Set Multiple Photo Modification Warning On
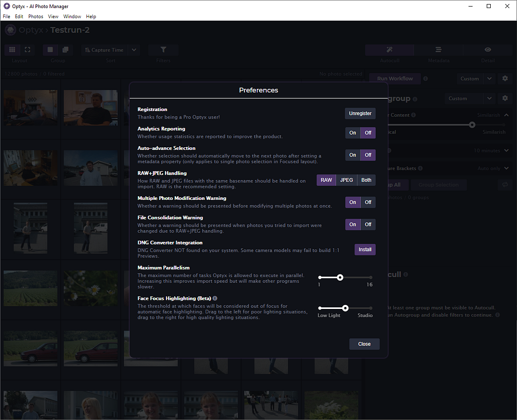Screen dimensions: 517x420 pos(352,202)
